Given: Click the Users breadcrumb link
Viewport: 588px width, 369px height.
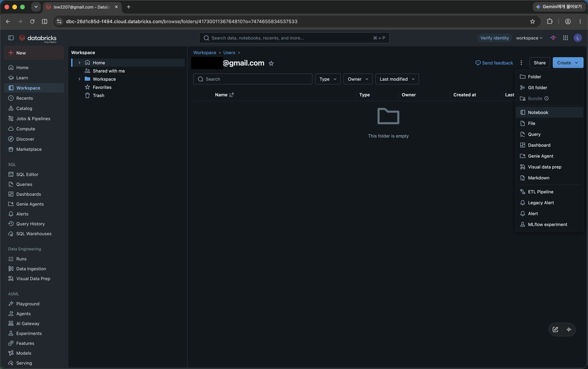Looking at the screenshot, I should pyautogui.click(x=229, y=53).
